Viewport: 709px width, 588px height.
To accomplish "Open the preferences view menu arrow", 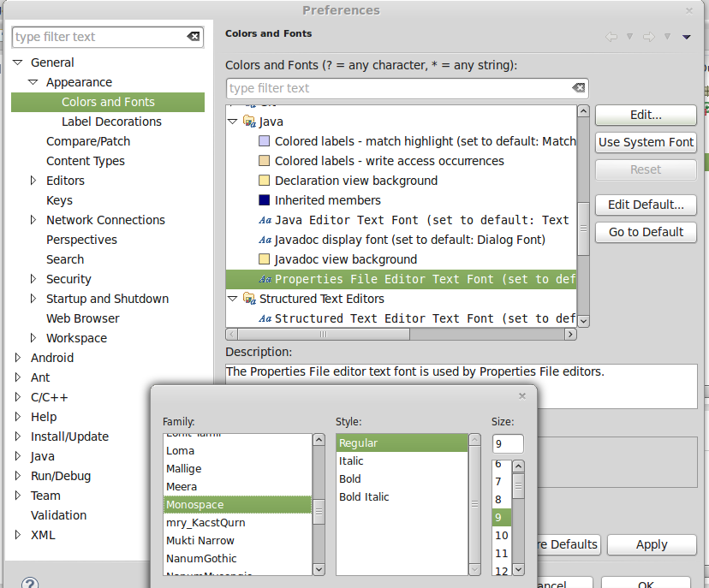I will (687, 37).
